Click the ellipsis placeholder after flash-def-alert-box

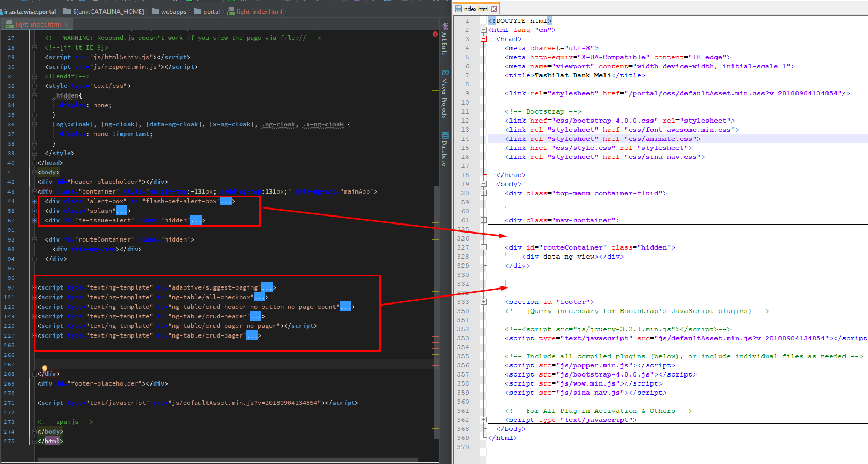(x=226, y=201)
